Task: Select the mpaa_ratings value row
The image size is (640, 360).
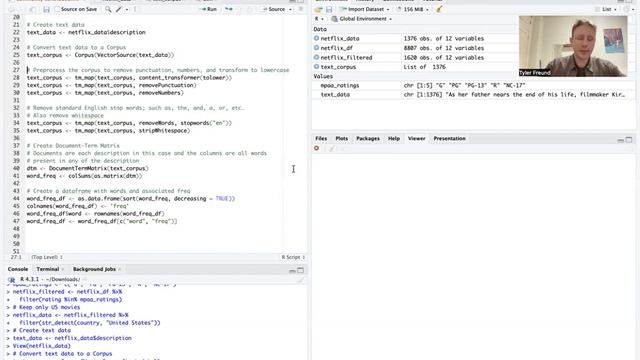Action: pyautogui.click(x=473, y=85)
